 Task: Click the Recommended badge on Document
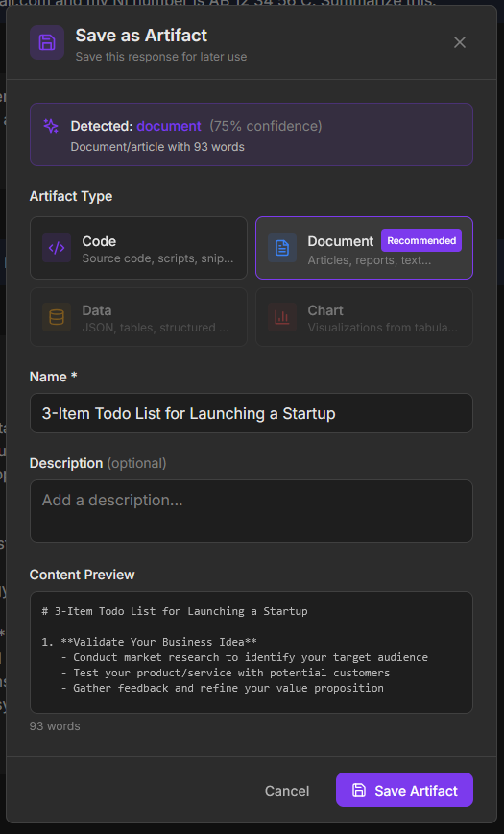coord(421,240)
